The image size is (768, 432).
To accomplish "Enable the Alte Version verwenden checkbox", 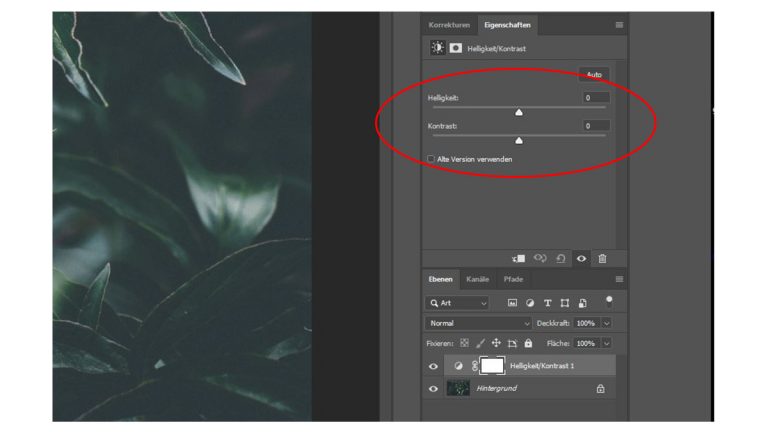I will pyautogui.click(x=431, y=159).
